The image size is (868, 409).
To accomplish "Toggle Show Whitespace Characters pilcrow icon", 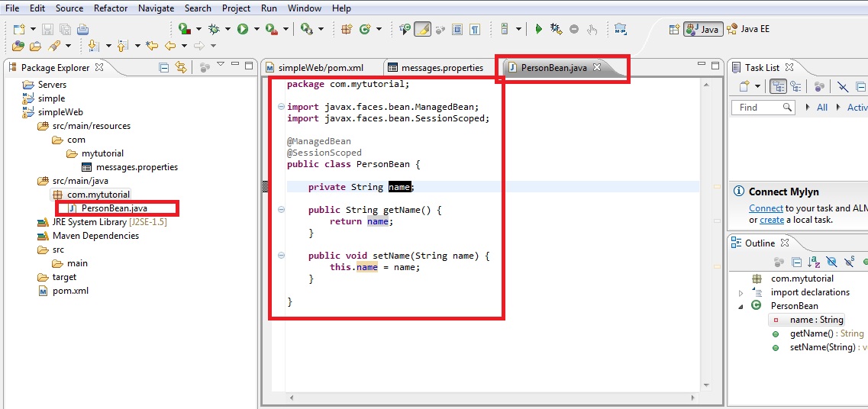I will coord(474,29).
